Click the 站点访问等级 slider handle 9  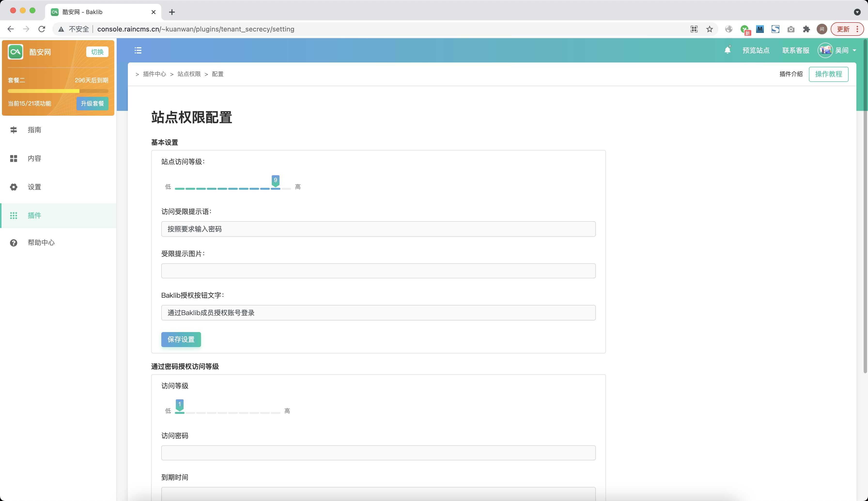pyautogui.click(x=275, y=181)
